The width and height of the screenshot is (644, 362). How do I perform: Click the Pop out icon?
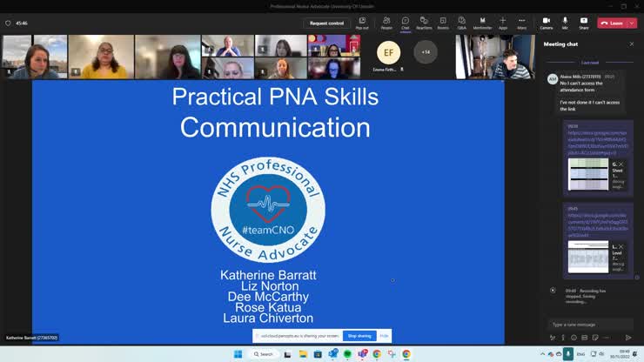pyautogui.click(x=362, y=21)
